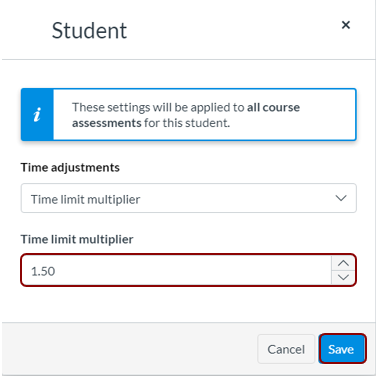The width and height of the screenshot is (376, 376).
Task: Close the Student dialog with the X
Action: [346, 25]
